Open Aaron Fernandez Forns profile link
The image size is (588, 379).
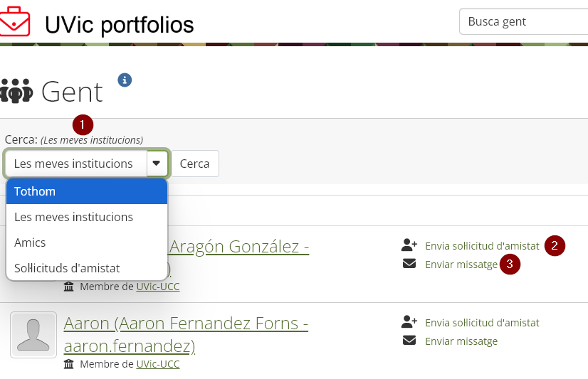point(186,334)
